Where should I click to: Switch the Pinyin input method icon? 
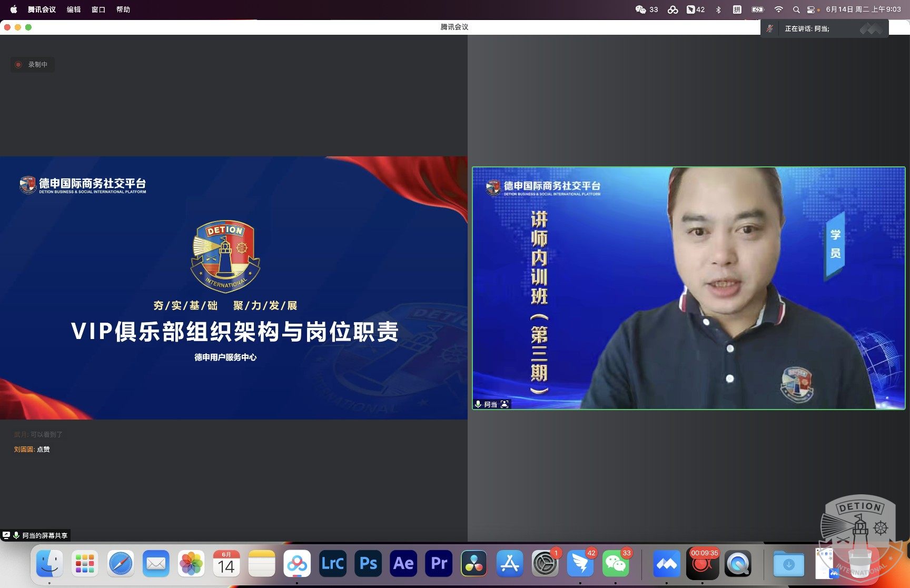pos(737,9)
